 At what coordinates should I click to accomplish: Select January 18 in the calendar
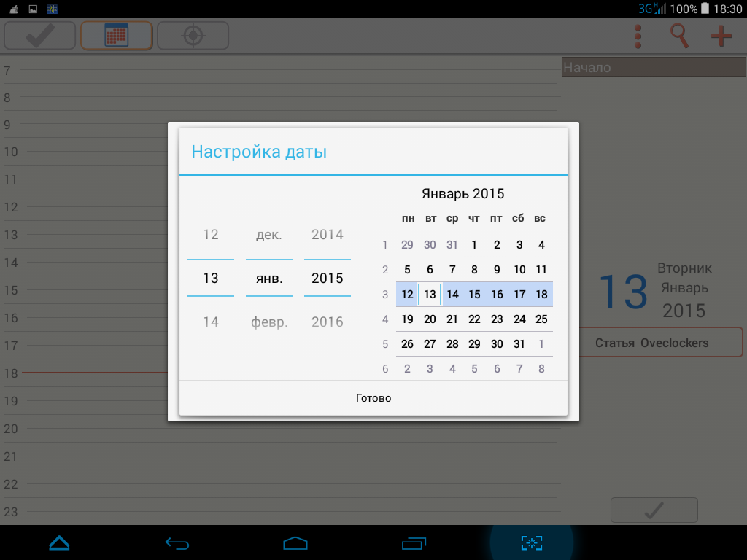point(541,295)
